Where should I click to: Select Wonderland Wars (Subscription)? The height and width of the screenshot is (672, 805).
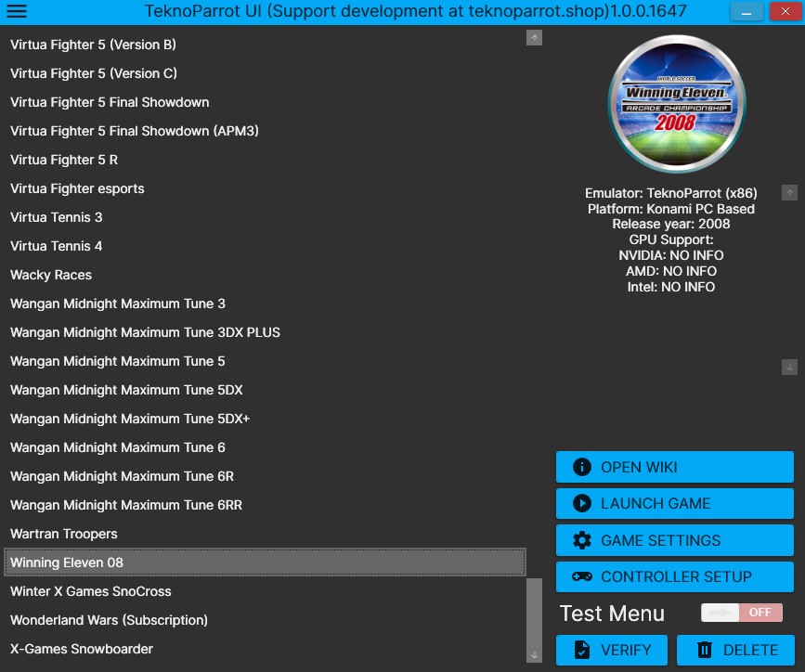point(265,620)
